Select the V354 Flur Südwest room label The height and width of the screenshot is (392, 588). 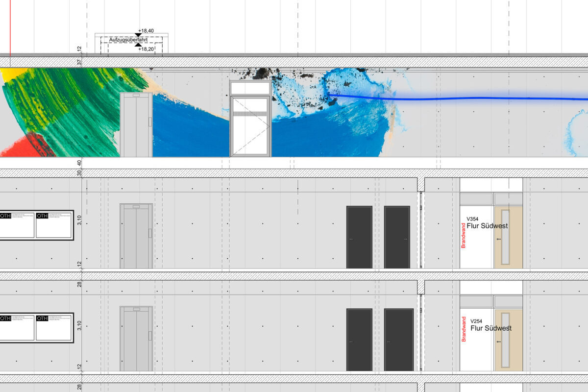tap(487, 223)
